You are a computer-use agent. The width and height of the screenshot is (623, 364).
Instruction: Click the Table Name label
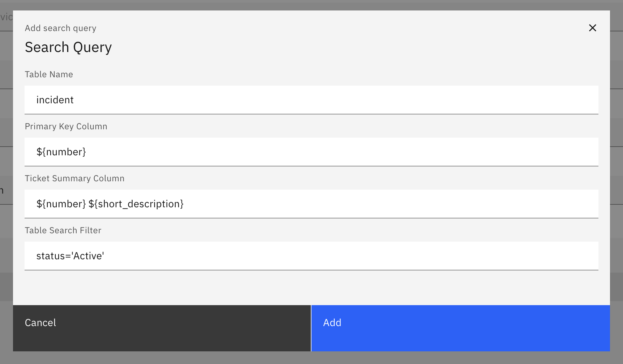click(x=49, y=74)
